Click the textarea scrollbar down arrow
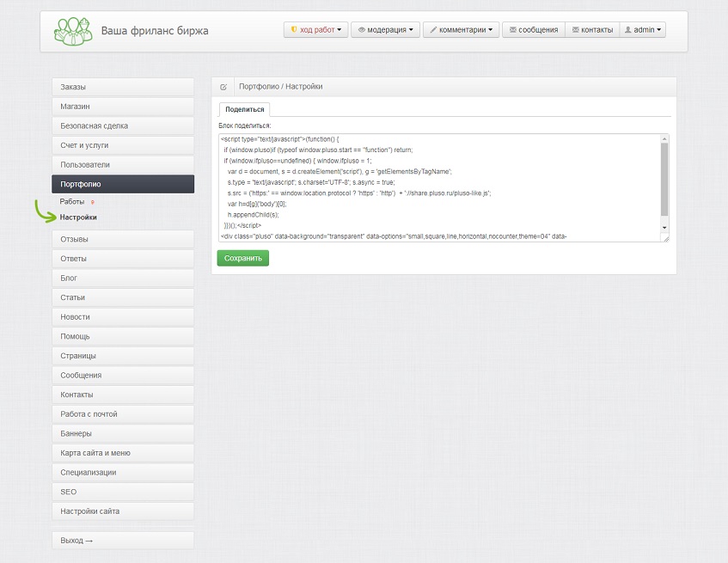728x563 pixels. click(x=664, y=228)
